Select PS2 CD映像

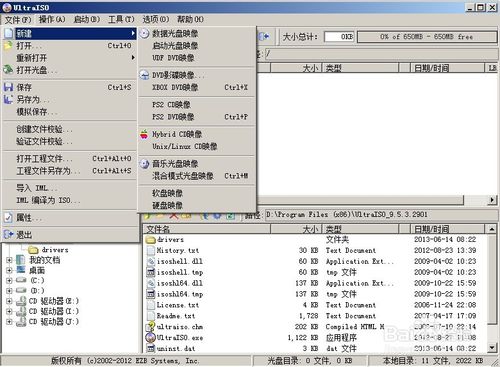pos(197,105)
